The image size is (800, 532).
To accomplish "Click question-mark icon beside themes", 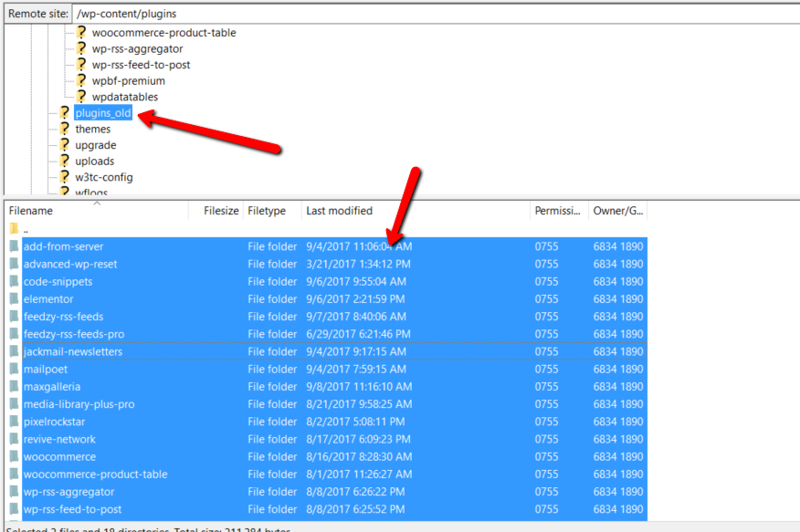I will click(x=64, y=129).
